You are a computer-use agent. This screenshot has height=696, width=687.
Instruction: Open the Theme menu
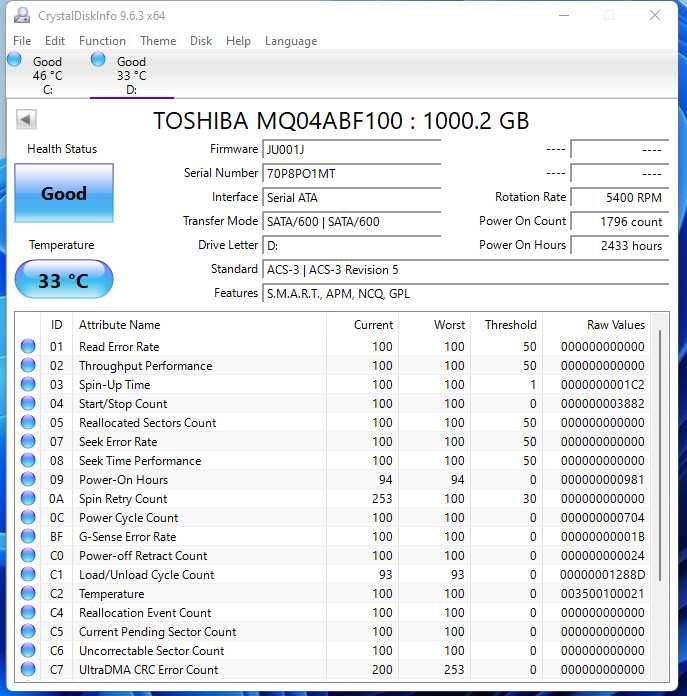click(x=158, y=41)
